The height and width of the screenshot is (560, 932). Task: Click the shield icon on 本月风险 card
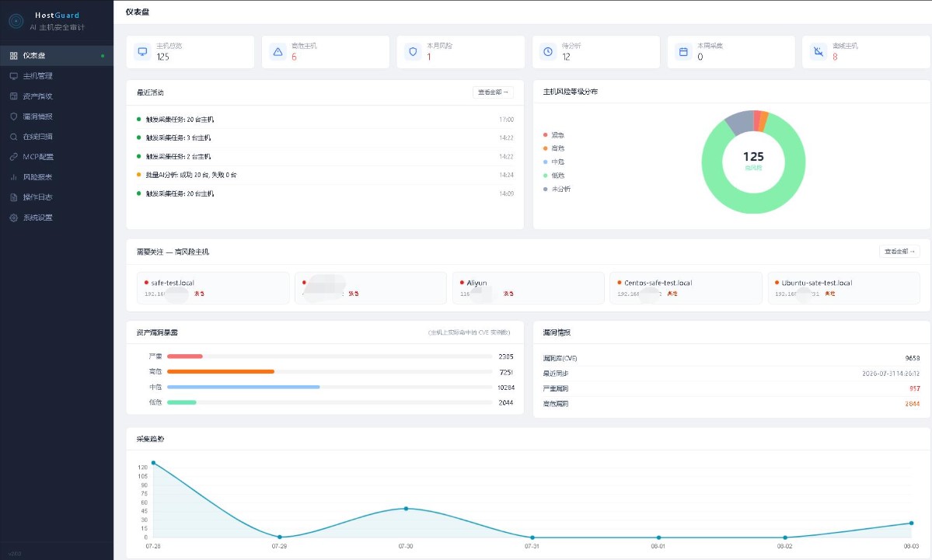(x=413, y=52)
